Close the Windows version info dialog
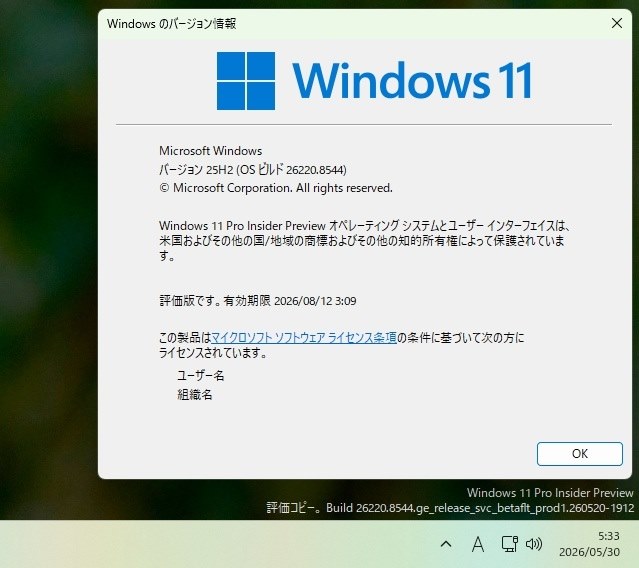 point(617,23)
